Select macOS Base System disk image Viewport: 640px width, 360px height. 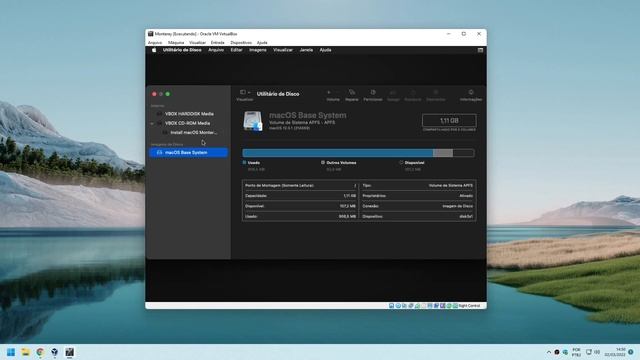[x=189, y=153]
